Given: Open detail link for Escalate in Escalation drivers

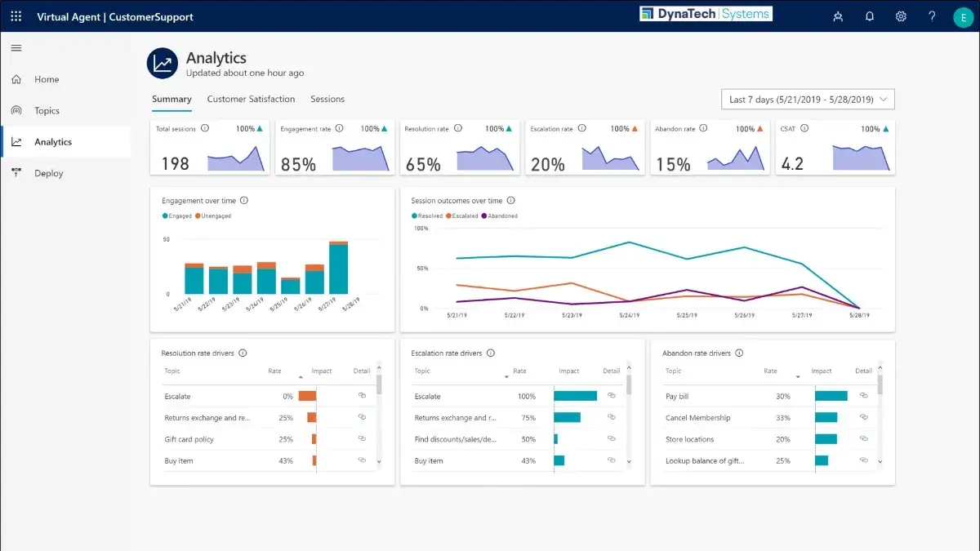Looking at the screenshot, I should [611, 395].
